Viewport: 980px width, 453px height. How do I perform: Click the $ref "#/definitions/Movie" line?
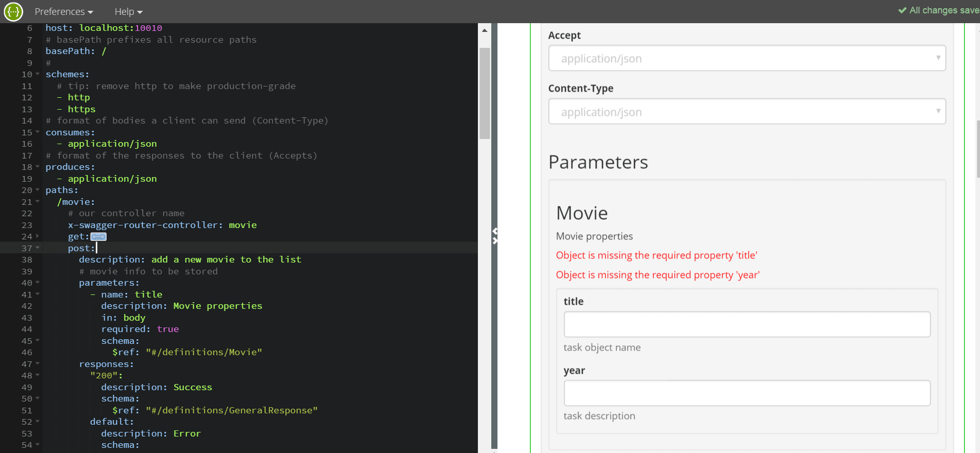(x=187, y=352)
